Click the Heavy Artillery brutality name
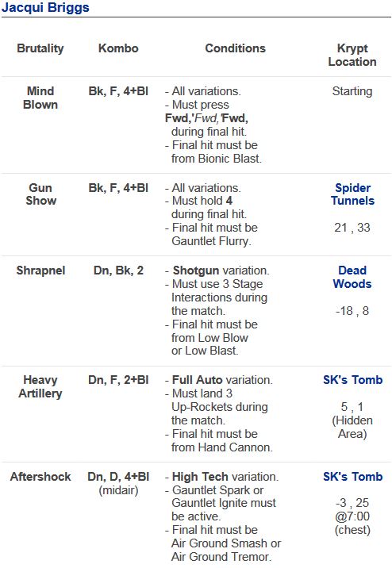392x568 pixels. (40, 386)
